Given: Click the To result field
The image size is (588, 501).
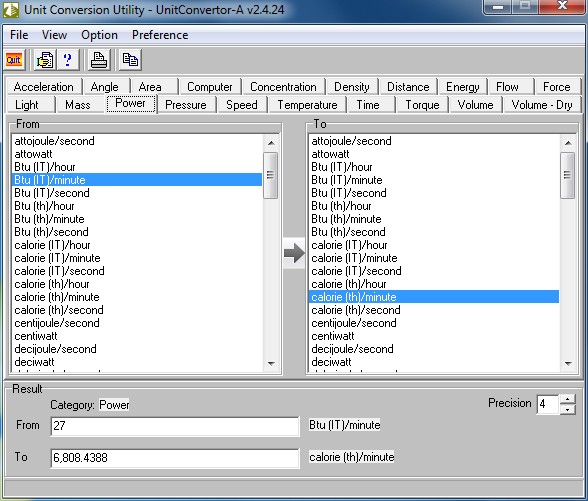Looking at the screenshot, I should click(x=175, y=458).
